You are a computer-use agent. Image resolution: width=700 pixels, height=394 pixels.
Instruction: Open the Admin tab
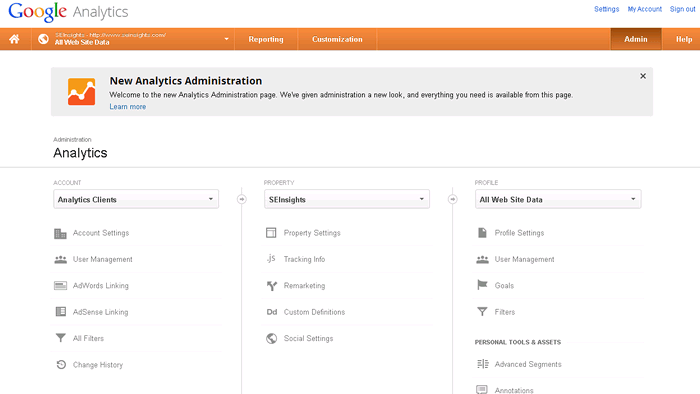click(x=636, y=39)
